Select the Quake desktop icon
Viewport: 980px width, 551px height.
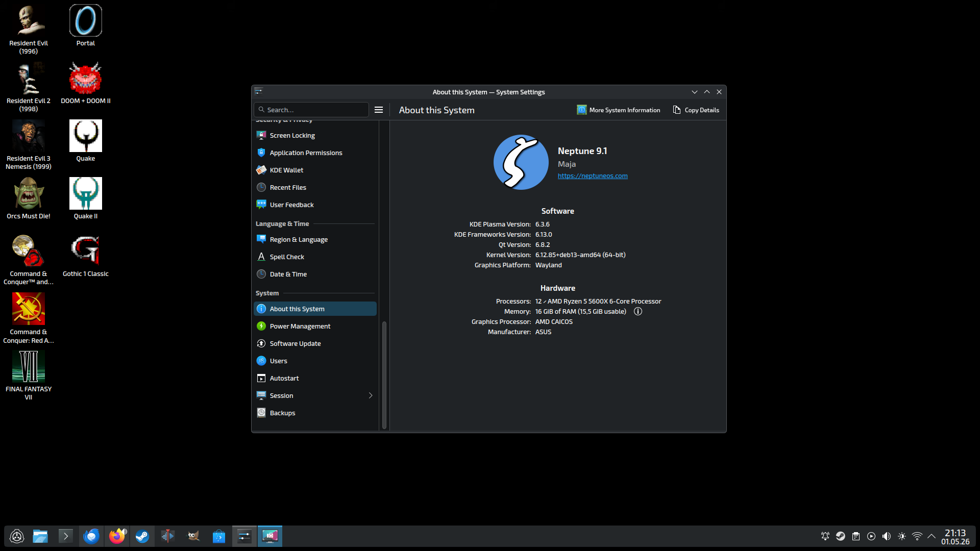86,141
